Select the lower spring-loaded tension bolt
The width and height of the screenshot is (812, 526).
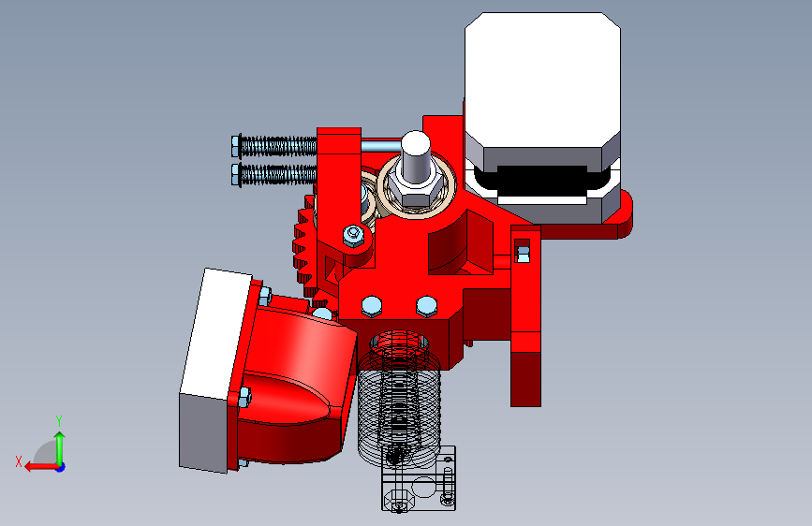click(x=274, y=174)
